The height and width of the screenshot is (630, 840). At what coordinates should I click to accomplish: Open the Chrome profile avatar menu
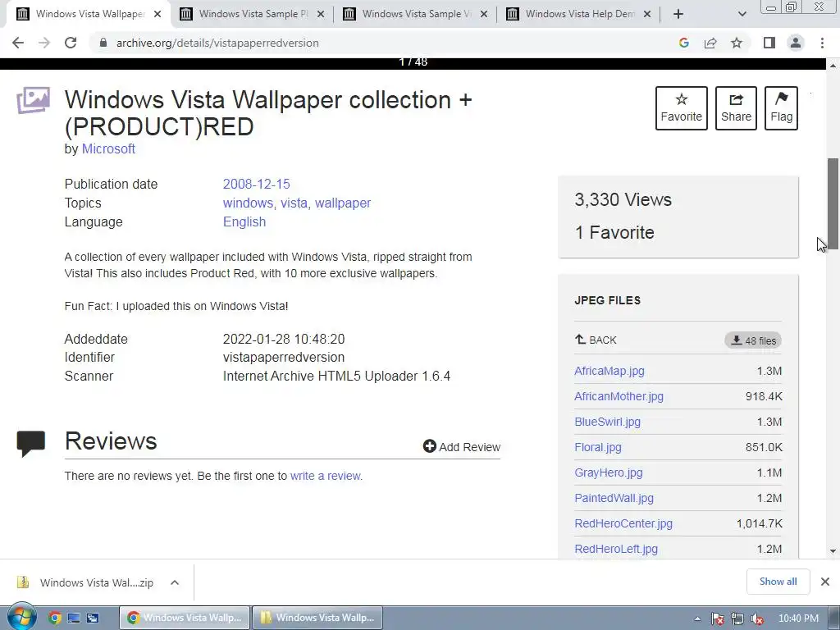[x=796, y=43]
